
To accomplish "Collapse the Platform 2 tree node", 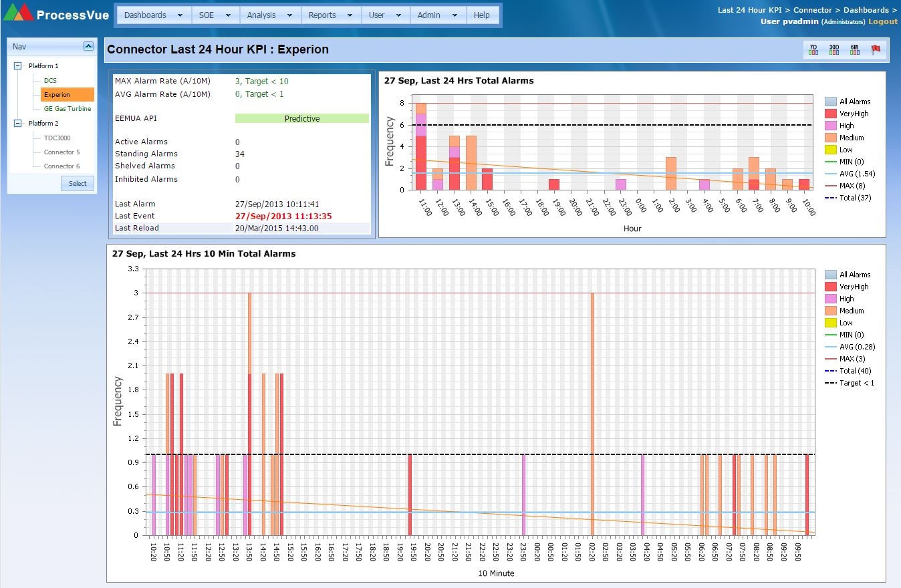I will (x=18, y=124).
